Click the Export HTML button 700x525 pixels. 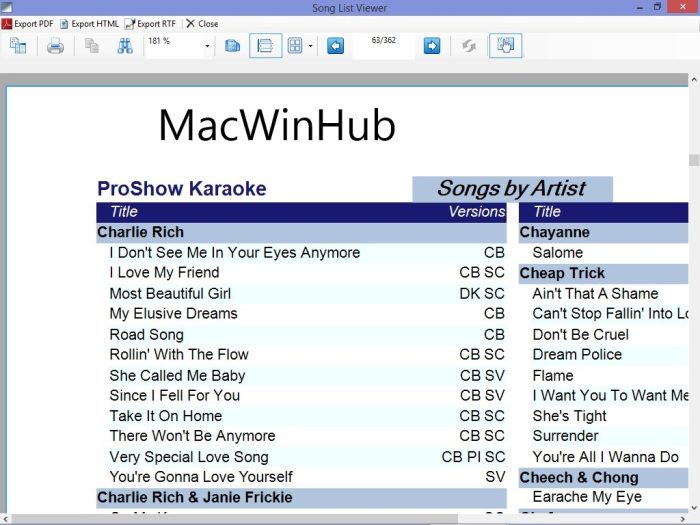pyautogui.click(x=89, y=24)
